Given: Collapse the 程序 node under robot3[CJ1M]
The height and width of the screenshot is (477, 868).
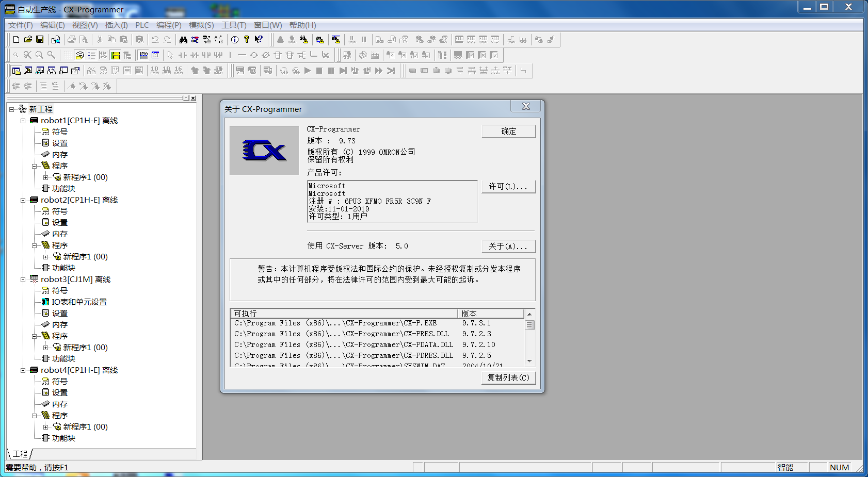Looking at the screenshot, I should pos(35,336).
